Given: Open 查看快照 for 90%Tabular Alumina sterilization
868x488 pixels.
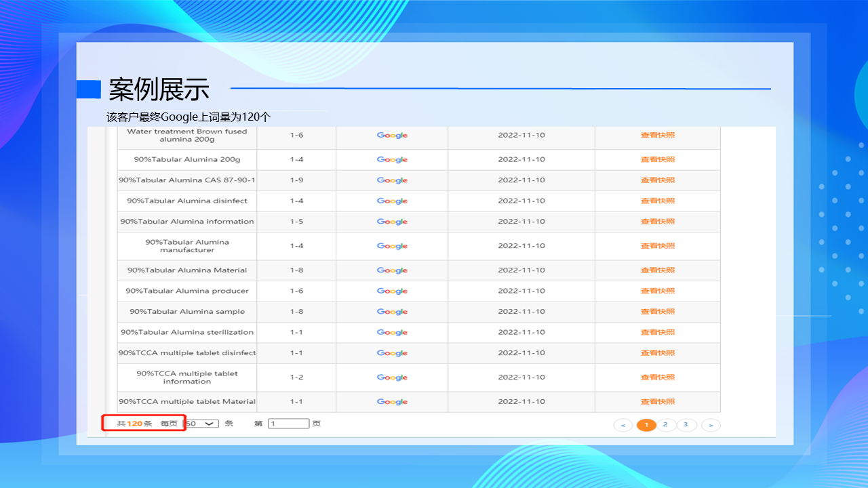Looking at the screenshot, I should tap(658, 332).
